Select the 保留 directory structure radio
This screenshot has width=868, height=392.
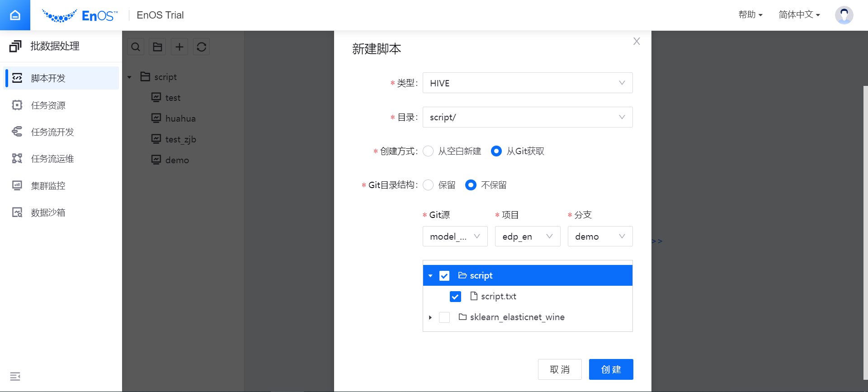[x=428, y=185]
